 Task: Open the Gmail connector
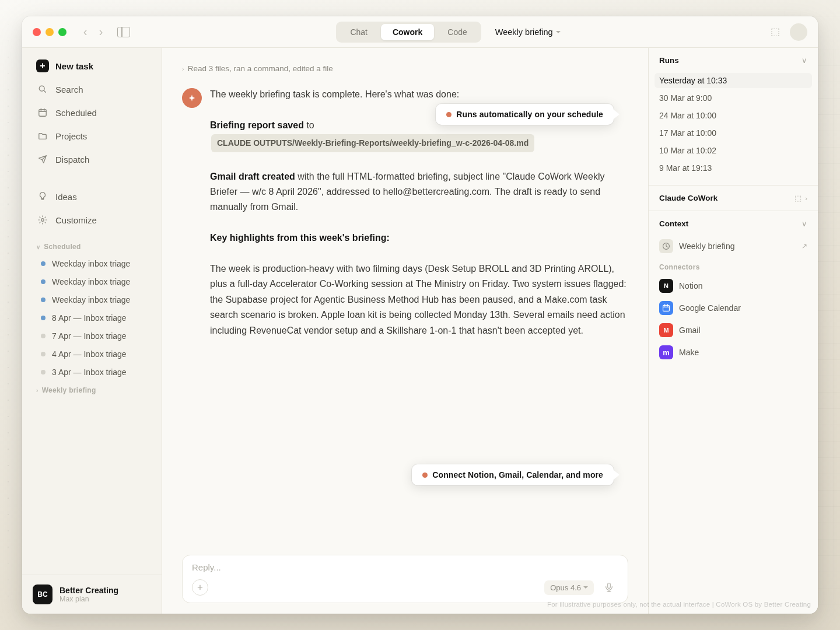click(733, 330)
